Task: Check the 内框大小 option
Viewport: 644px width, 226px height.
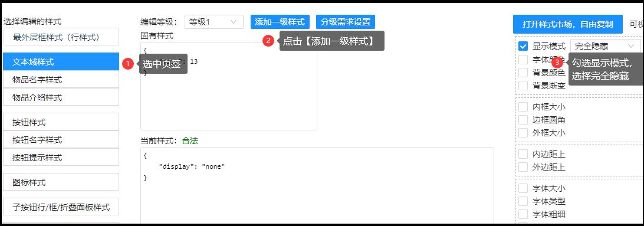Action: 523,107
